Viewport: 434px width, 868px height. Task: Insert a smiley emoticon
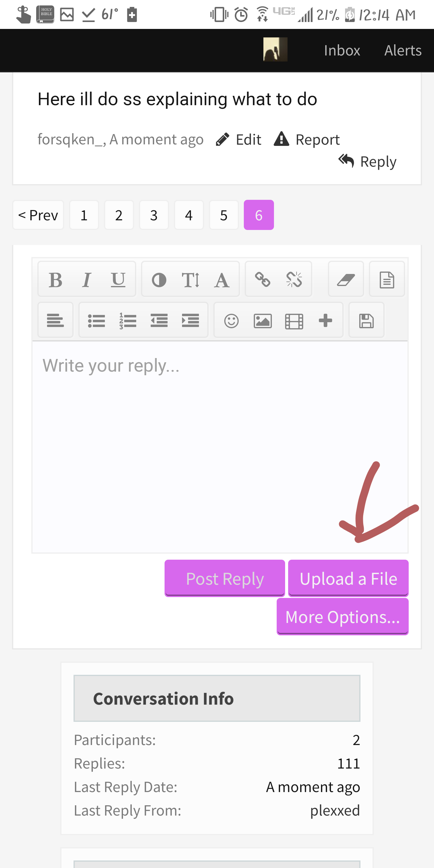coord(231,320)
